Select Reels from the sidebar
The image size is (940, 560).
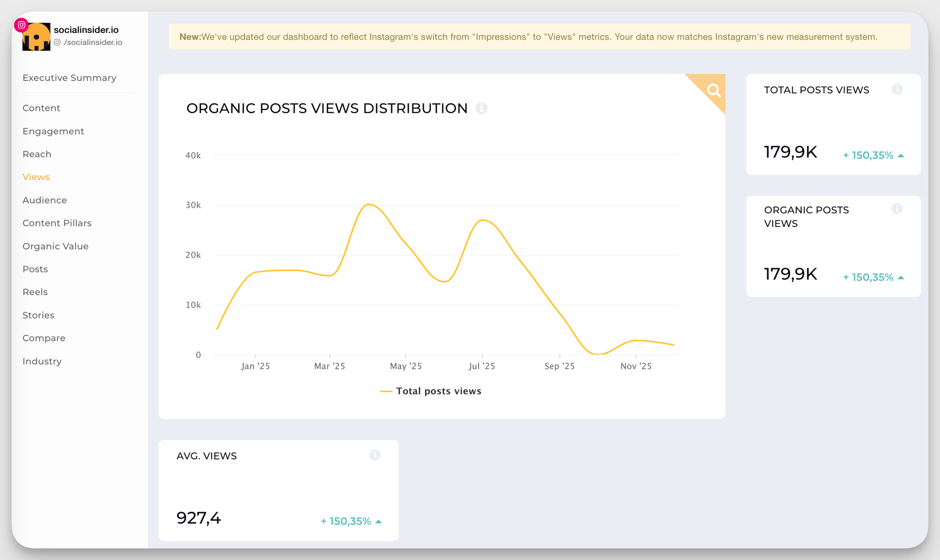35,292
